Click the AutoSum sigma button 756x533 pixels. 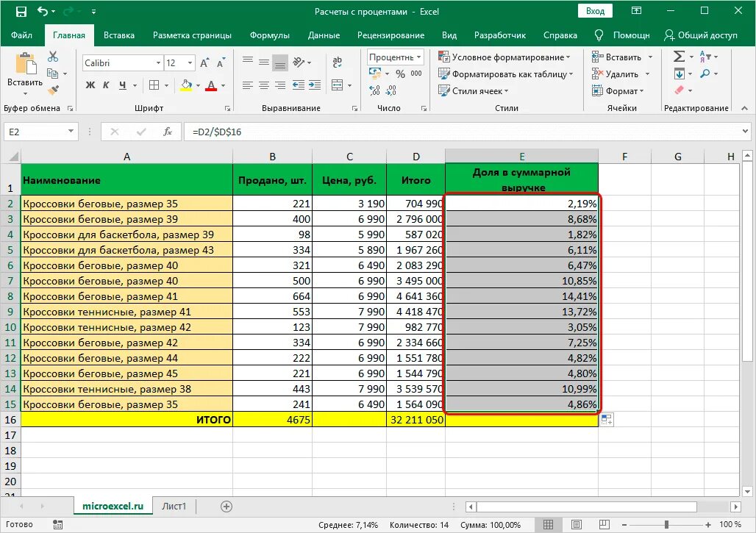tap(679, 57)
